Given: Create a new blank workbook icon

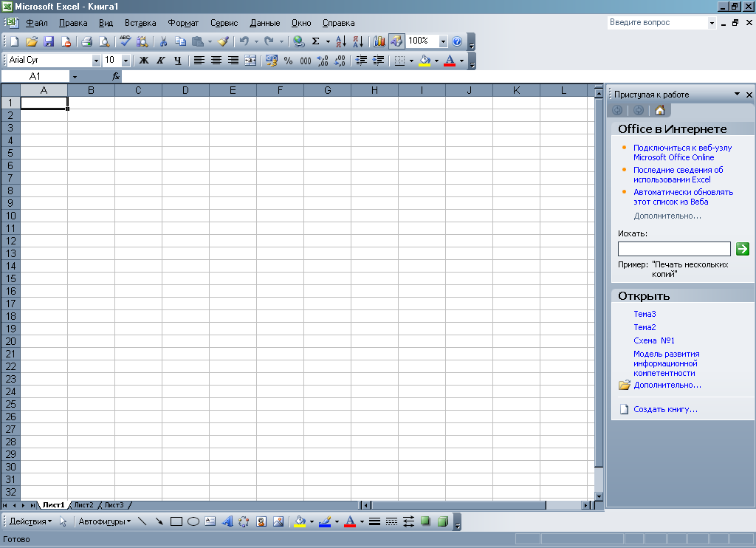Looking at the screenshot, I should pos(15,41).
